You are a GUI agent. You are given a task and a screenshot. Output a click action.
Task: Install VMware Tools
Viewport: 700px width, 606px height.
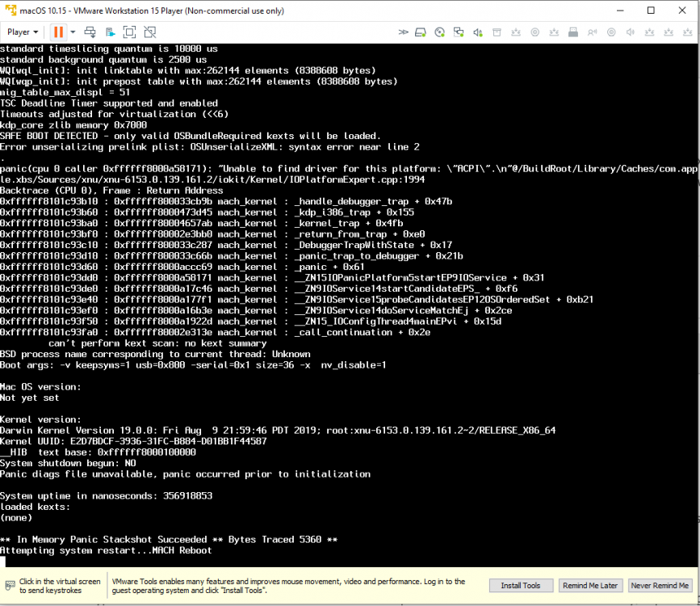tap(521, 586)
